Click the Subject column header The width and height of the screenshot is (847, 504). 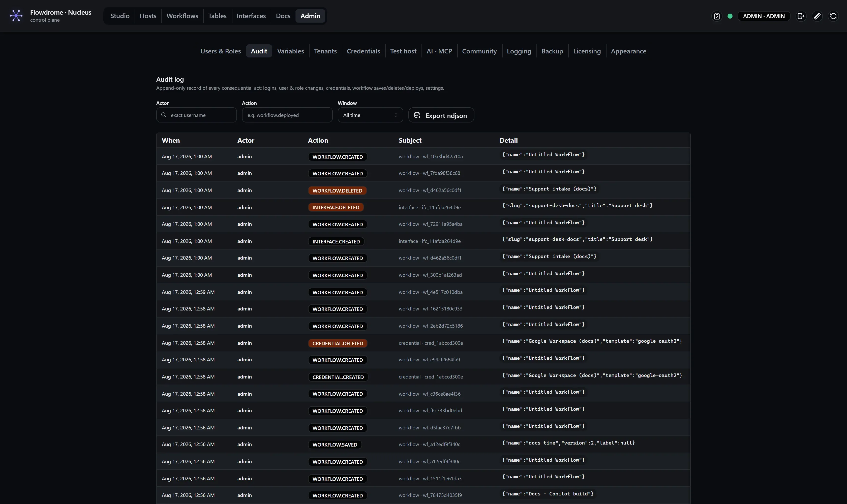point(410,140)
